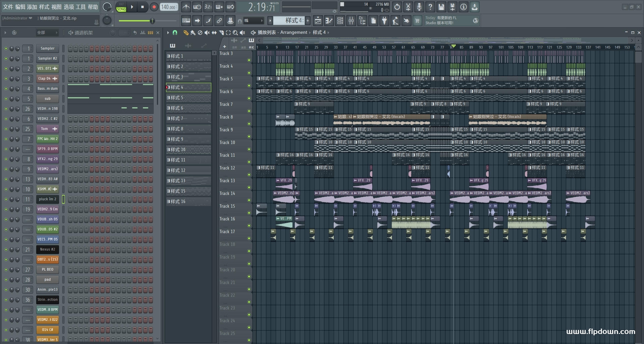Open the 全部 channel filter dropdown
The width and height of the screenshot is (644, 344).
(x=47, y=32)
